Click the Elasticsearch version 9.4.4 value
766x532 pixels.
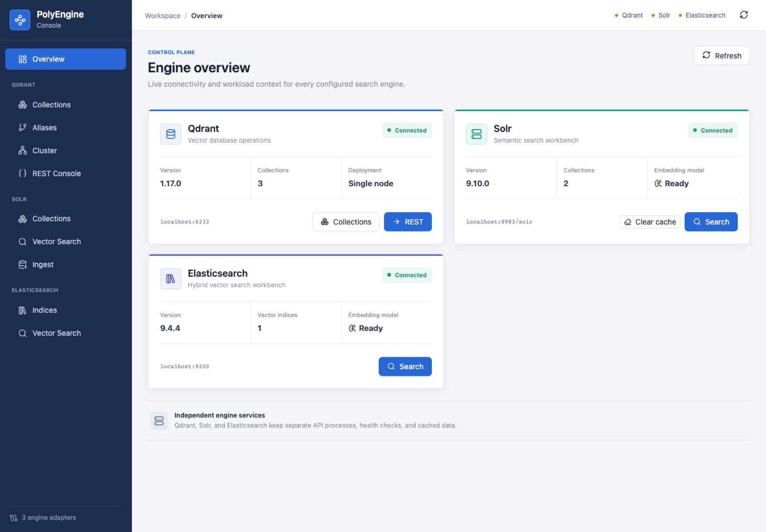click(x=170, y=328)
